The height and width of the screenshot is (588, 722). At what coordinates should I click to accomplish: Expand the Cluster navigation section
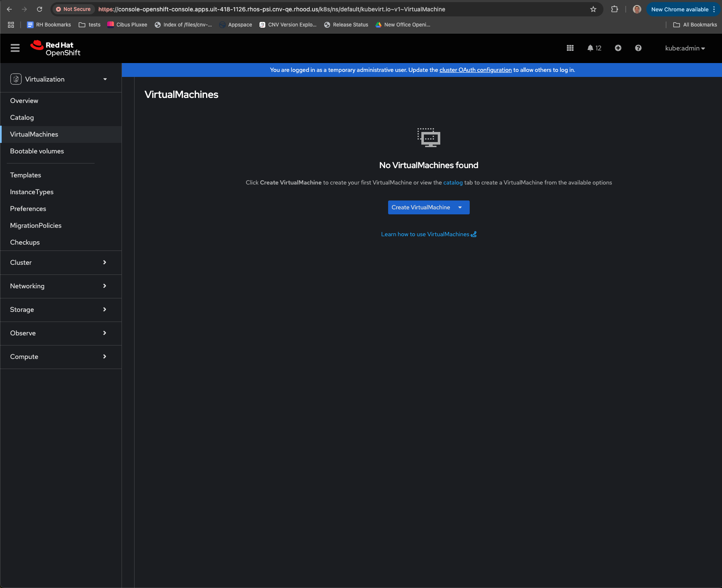click(61, 263)
